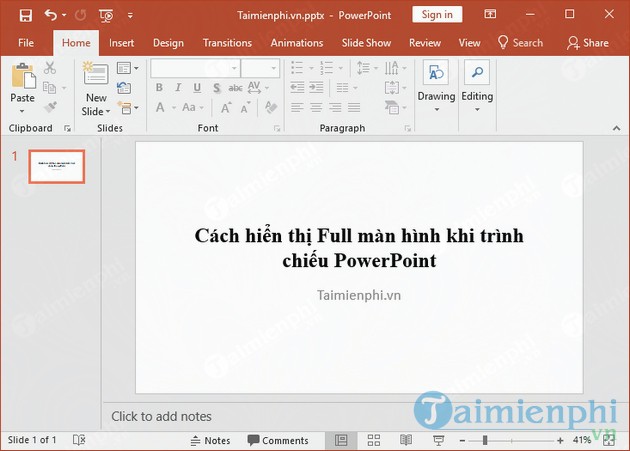Toggle Underline formatting
This screenshot has height=451, width=630.
[x=197, y=88]
